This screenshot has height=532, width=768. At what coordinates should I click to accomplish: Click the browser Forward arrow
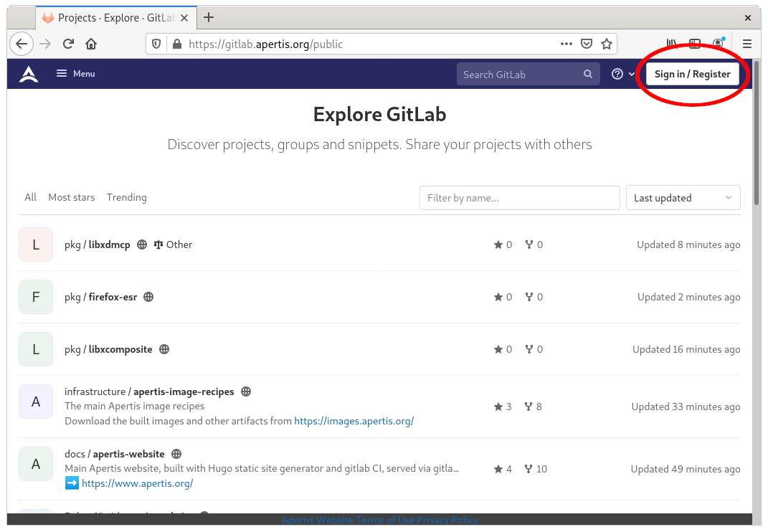coord(46,44)
